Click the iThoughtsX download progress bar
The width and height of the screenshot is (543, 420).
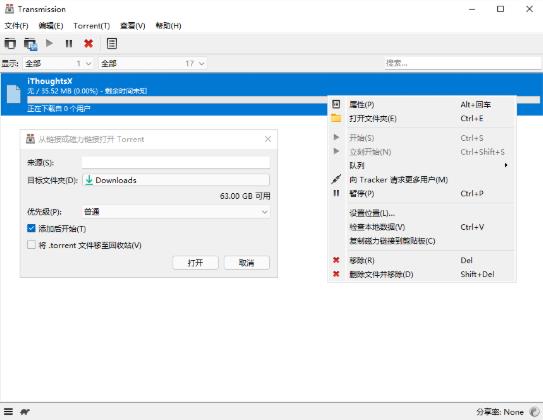(x=283, y=100)
